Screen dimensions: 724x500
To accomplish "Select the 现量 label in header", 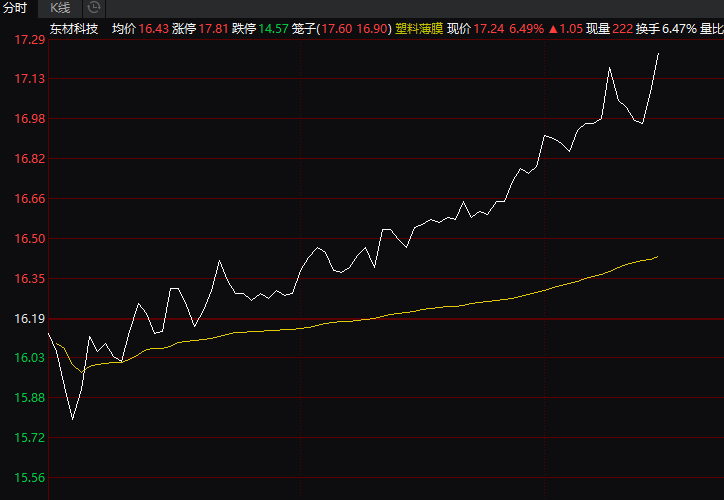I will tap(598, 29).
